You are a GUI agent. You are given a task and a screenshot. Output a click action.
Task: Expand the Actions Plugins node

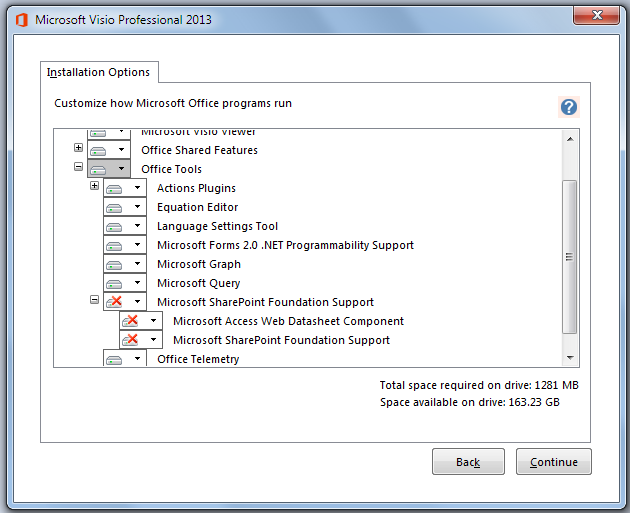click(x=94, y=185)
